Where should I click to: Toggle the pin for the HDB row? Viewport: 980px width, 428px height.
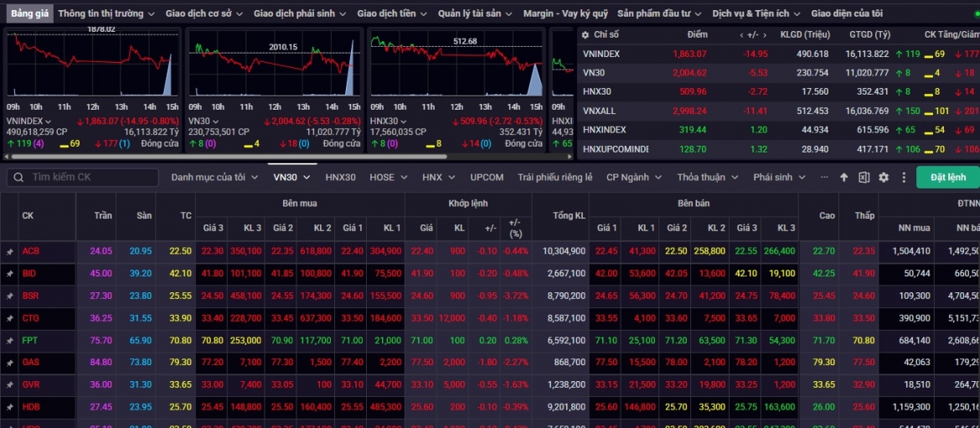click(x=9, y=407)
